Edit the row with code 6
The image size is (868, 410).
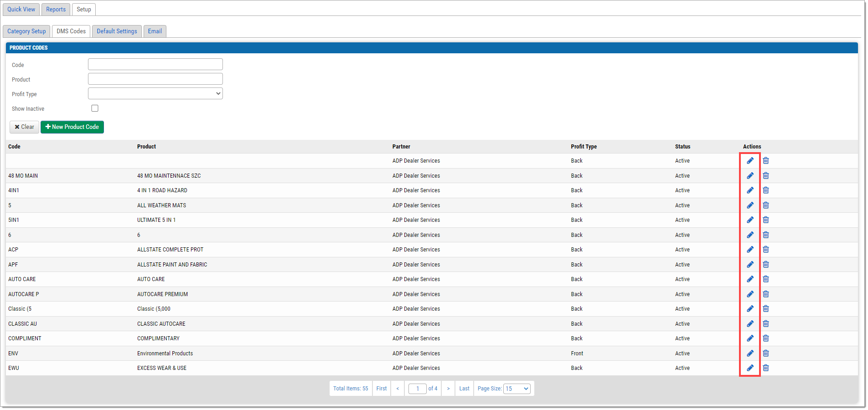click(x=750, y=235)
